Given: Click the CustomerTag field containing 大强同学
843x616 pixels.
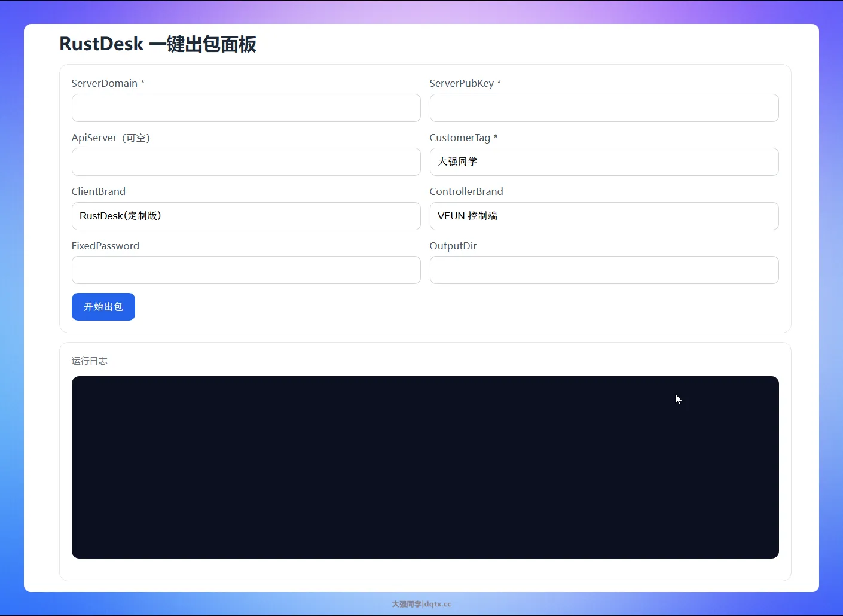Looking at the screenshot, I should pos(604,162).
